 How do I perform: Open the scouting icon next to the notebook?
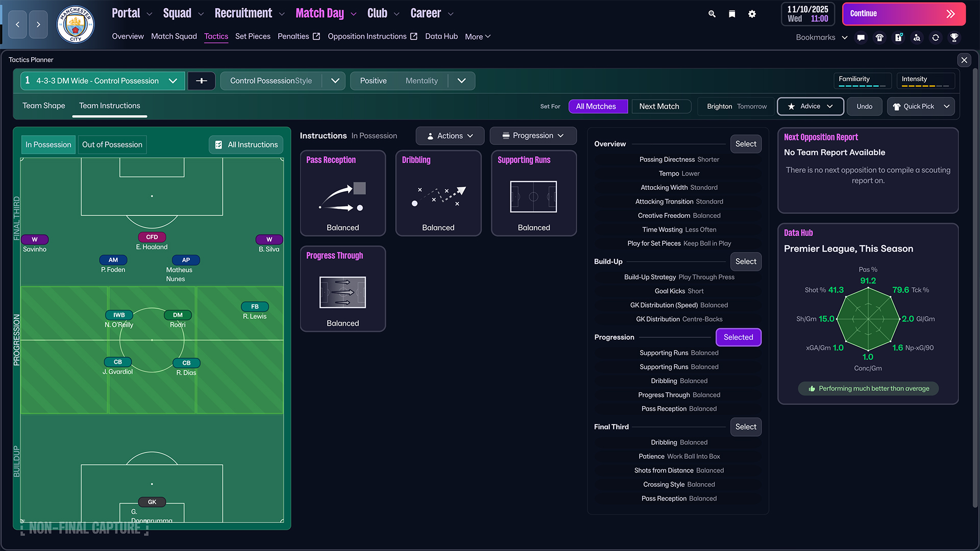pos(917,37)
